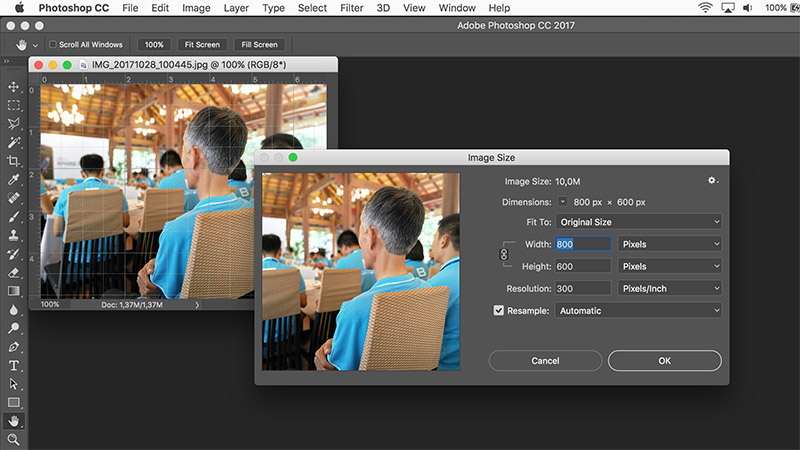Select the Horizontal Type tool
Screen dimensions: 800x450
[14, 366]
